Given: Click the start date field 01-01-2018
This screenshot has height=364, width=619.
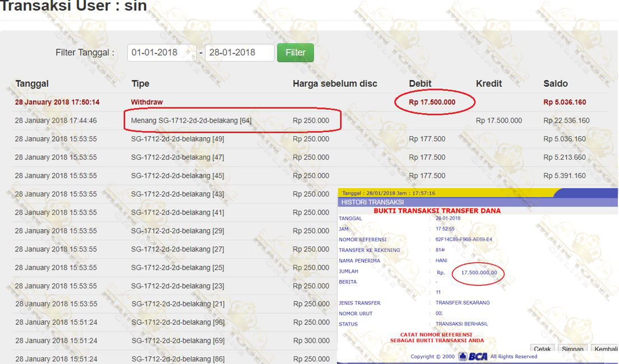Looking at the screenshot, I should [161, 53].
